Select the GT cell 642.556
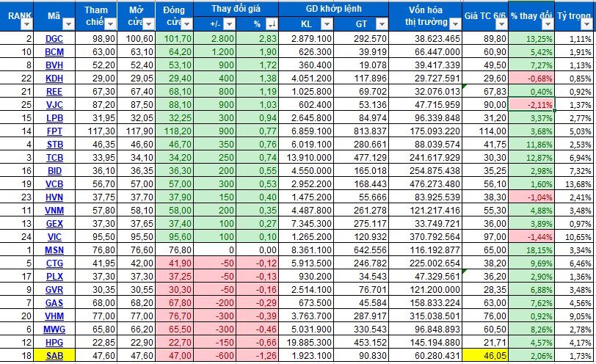The image size is (596, 364). pos(361,250)
